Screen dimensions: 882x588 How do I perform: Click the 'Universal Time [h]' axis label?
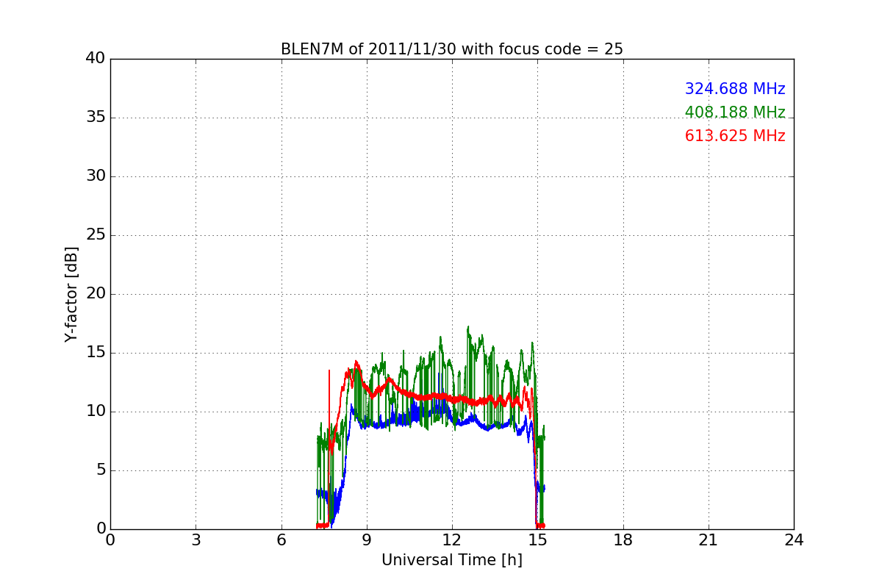(452, 560)
